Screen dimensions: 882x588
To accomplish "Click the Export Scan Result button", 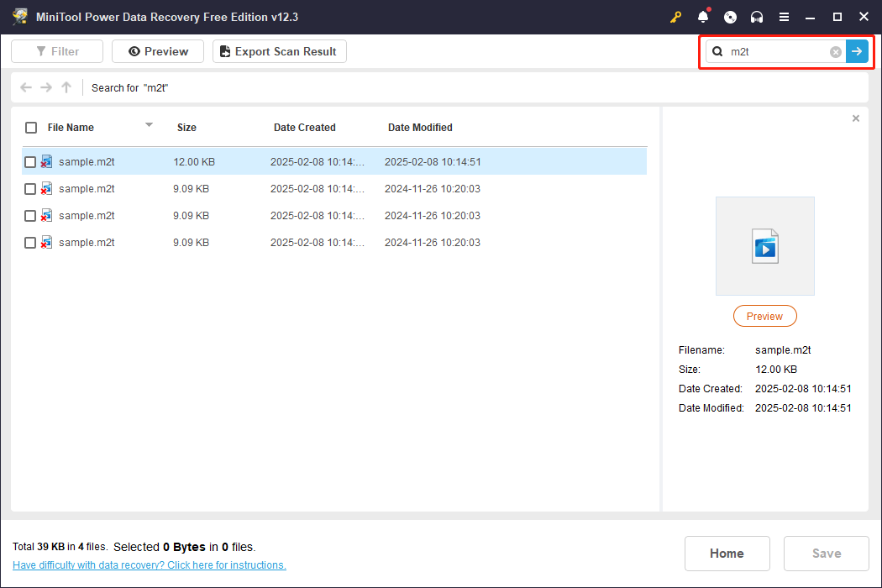I will [279, 51].
